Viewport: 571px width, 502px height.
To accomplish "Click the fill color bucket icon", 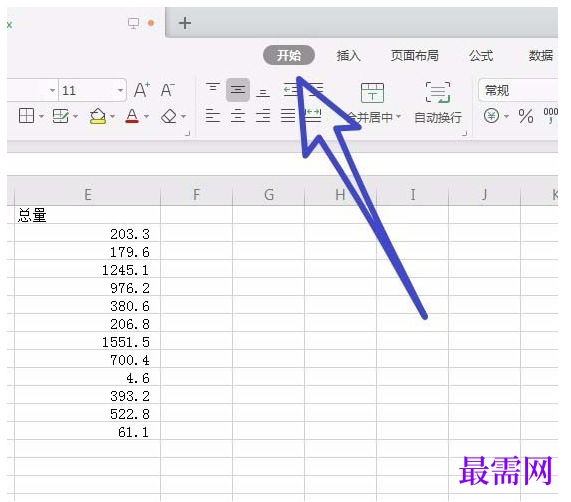I will point(98,116).
